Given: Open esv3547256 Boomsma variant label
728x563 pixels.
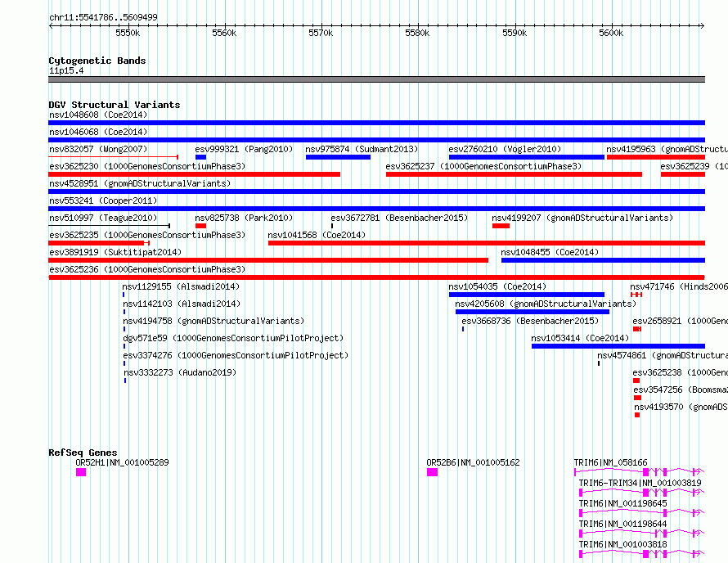Looking at the screenshot, I should (681, 390).
